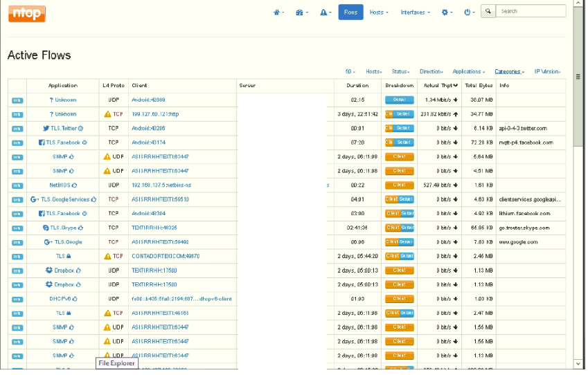Open the alerts warning triangle menu

(x=326, y=12)
